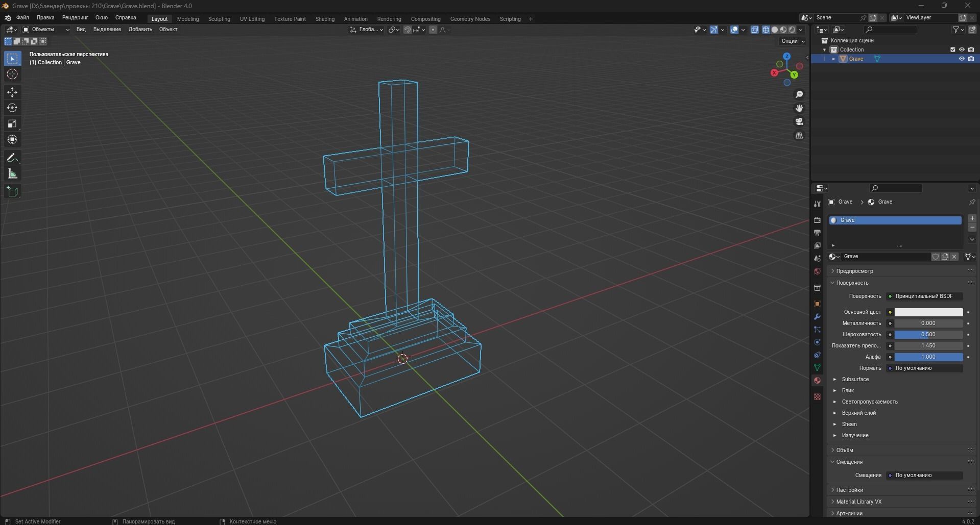Select the Annotate pencil tool
Viewport: 980px width, 525px height.
point(12,158)
